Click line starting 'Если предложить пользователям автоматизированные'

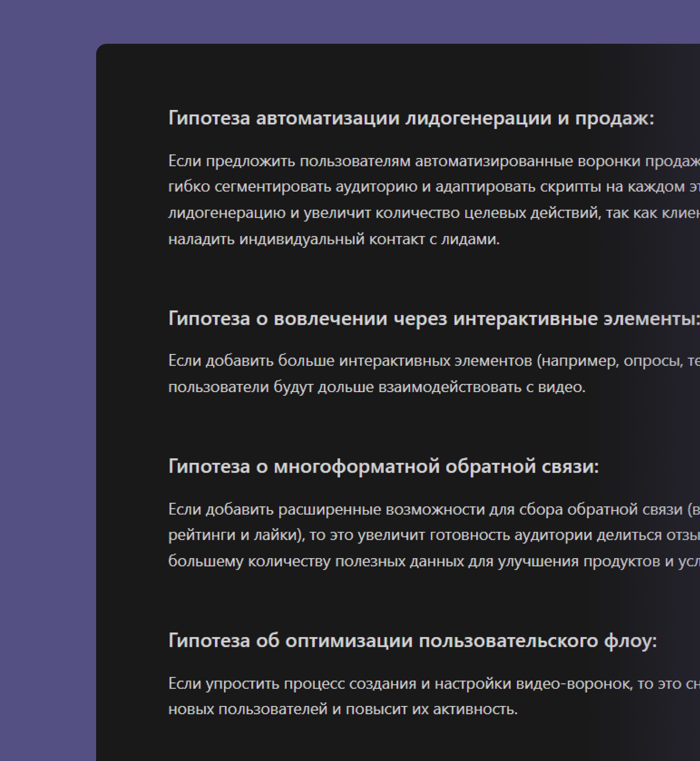click(x=434, y=161)
